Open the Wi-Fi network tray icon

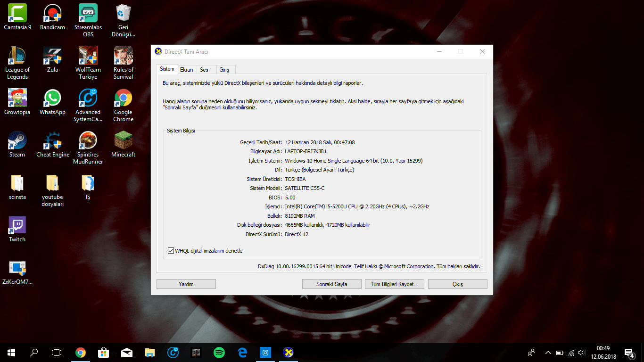coord(571,353)
